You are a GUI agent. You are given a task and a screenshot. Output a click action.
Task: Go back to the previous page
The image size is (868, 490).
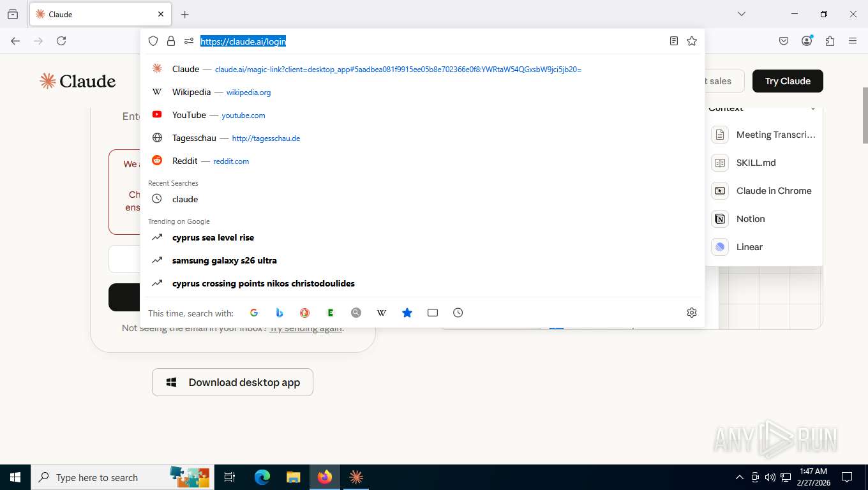coord(15,41)
